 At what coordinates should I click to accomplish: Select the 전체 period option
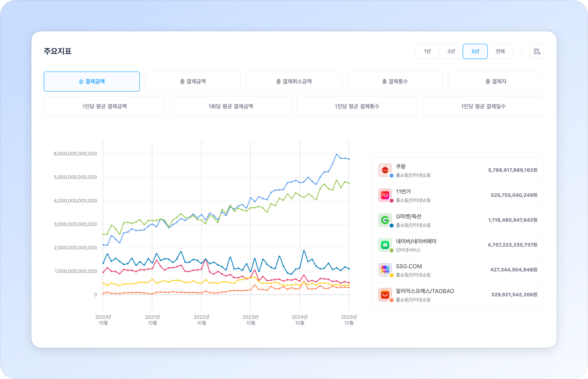500,51
